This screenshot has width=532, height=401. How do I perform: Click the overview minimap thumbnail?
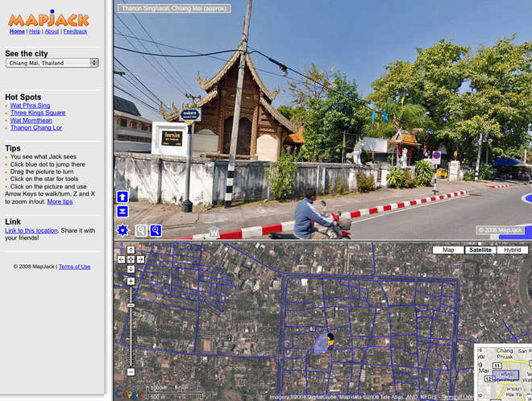[504, 373]
